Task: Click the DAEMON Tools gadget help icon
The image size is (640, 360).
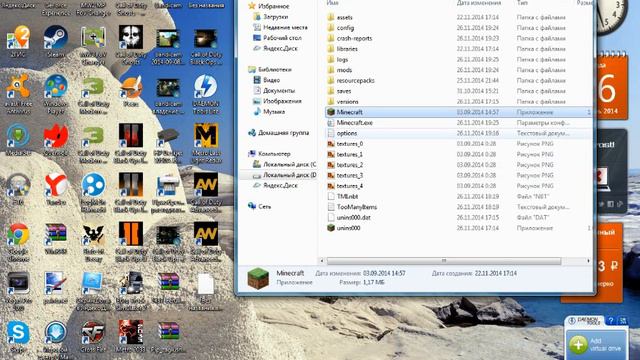Action: pos(611,321)
